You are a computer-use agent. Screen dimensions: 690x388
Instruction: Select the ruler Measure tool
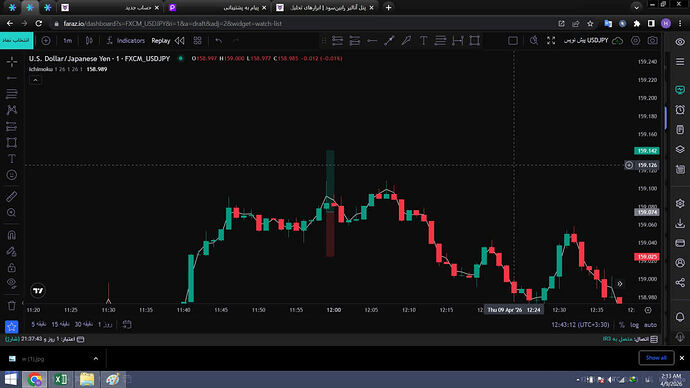tap(12, 196)
